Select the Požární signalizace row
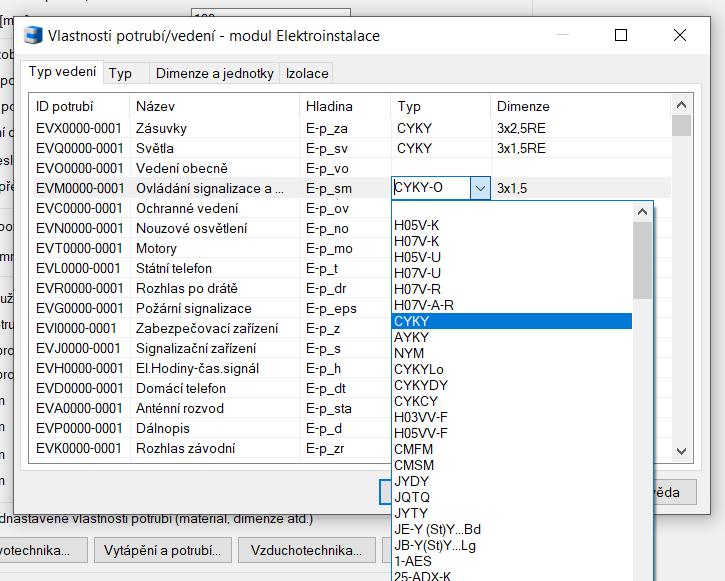Screen dimensions: 725x581 pos(211,308)
